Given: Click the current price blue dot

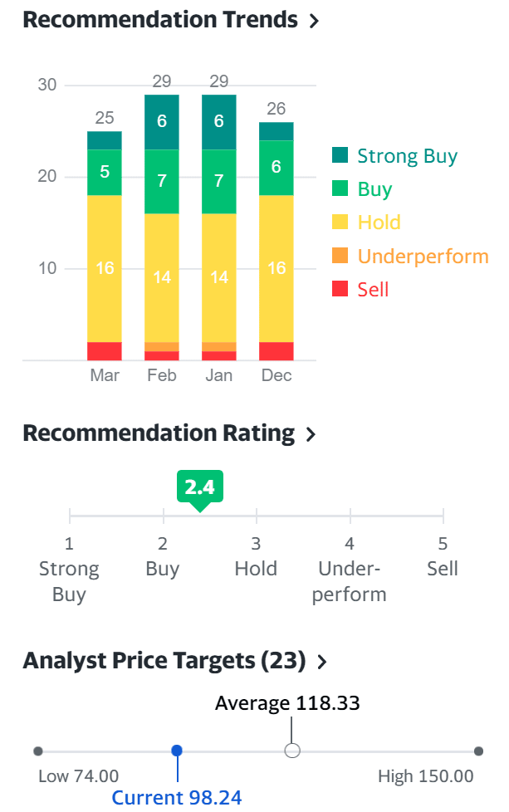Looking at the screenshot, I should (177, 751).
